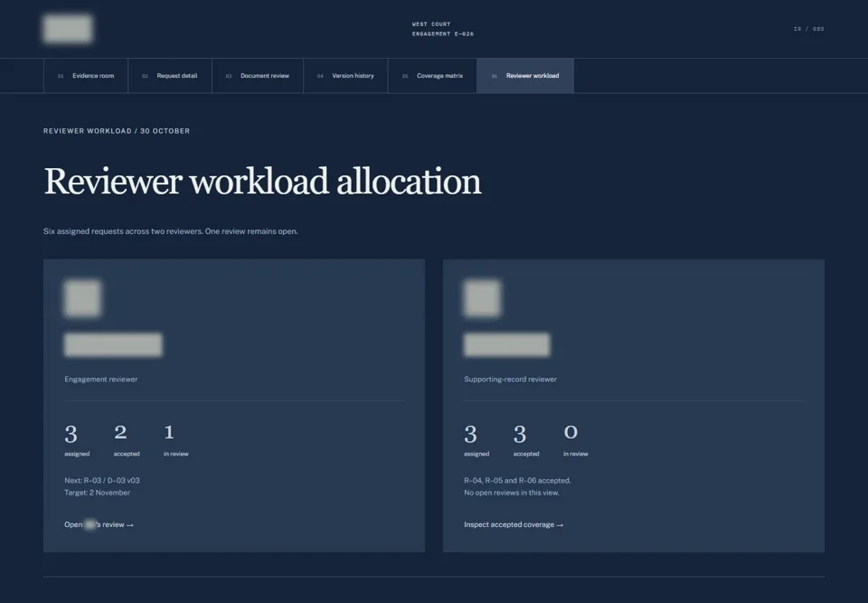
Task: Go to the Document review tab
Action: [x=258, y=76]
